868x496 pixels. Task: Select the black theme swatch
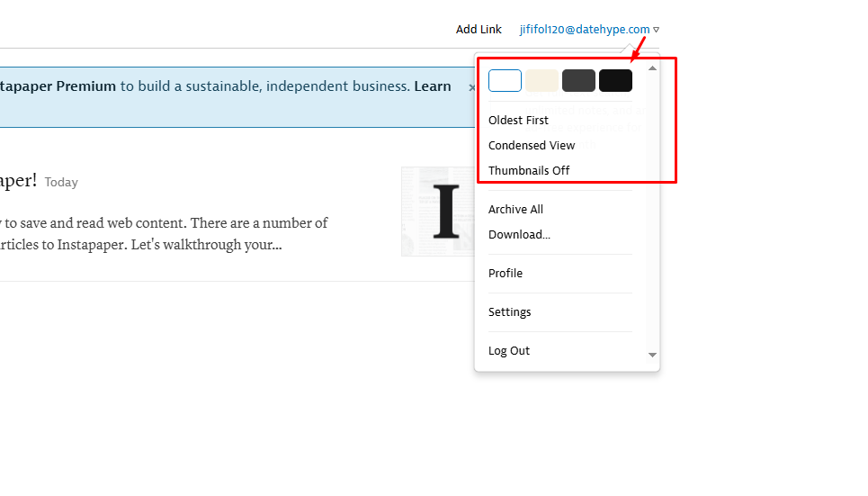tap(615, 81)
